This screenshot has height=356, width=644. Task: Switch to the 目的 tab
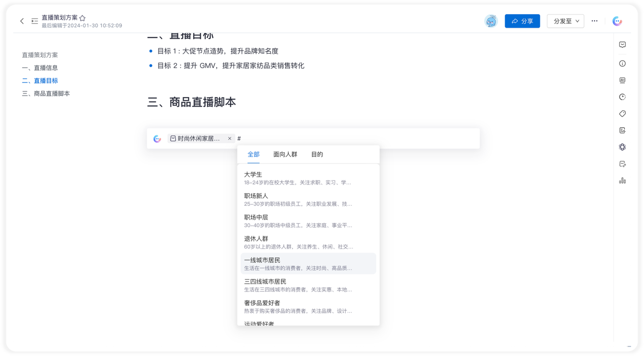(317, 154)
